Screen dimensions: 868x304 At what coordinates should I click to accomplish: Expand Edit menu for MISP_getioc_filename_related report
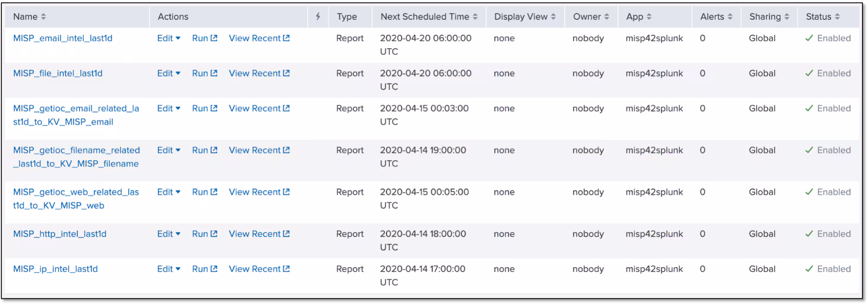169,150
